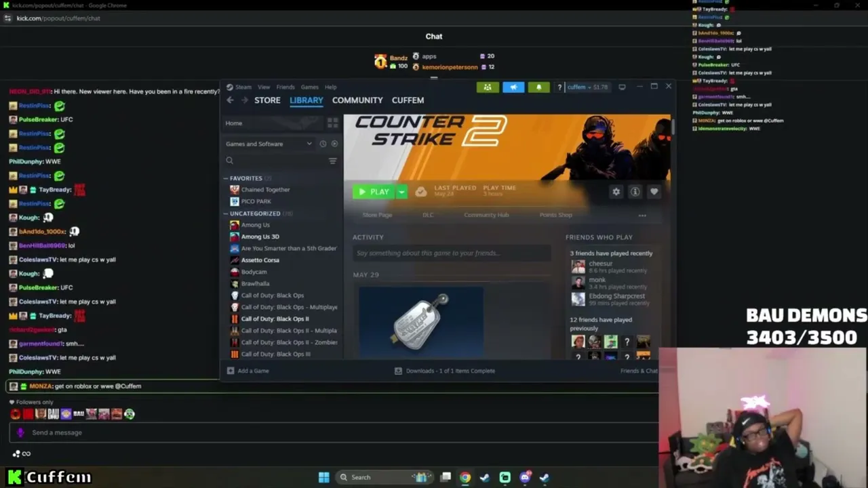Switch to the Community tab
Viewport: 868px width, 488px height.
[357, 100]
